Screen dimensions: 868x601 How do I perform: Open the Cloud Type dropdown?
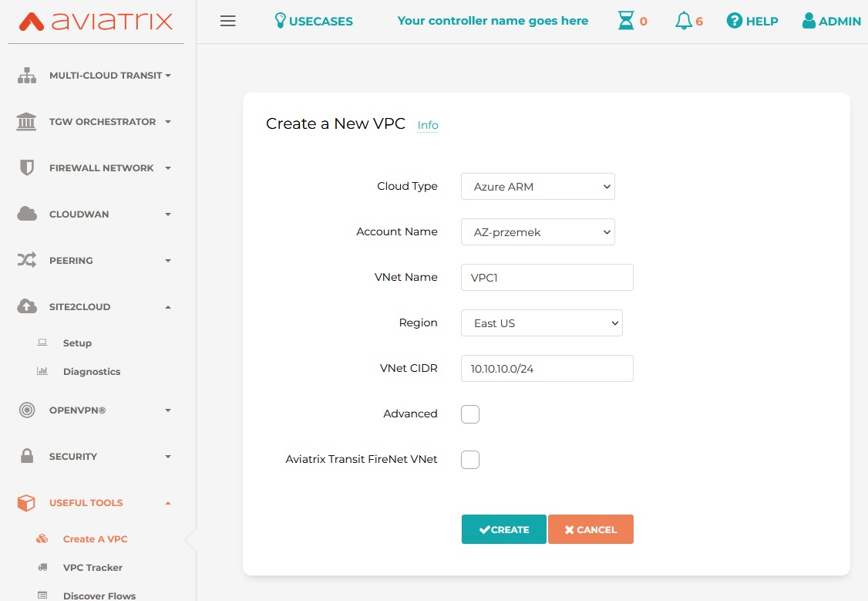click(x=537, y=187)
